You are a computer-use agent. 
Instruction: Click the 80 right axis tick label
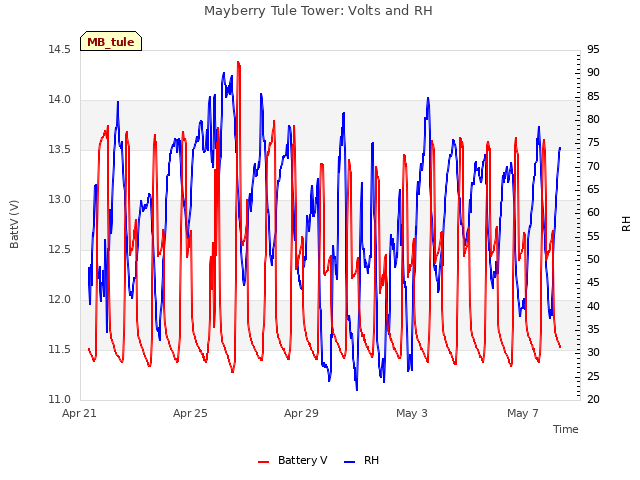(593, 120)
